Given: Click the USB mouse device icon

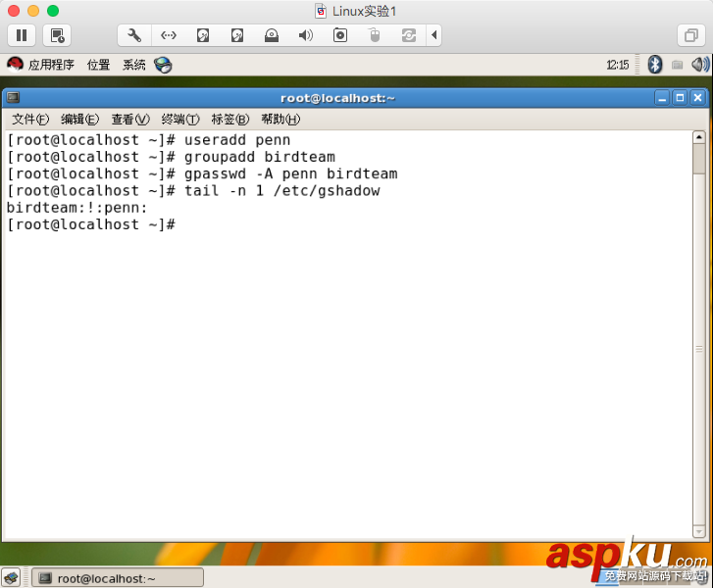Looking at the screenshot, I should pos(375,35).
